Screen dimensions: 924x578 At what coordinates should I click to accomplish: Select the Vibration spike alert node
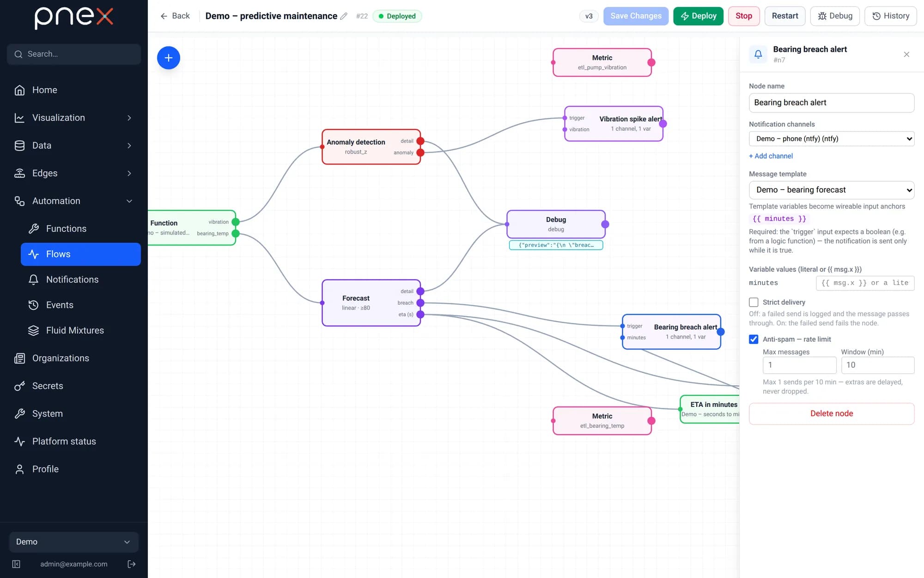click(x=614, y=123)
